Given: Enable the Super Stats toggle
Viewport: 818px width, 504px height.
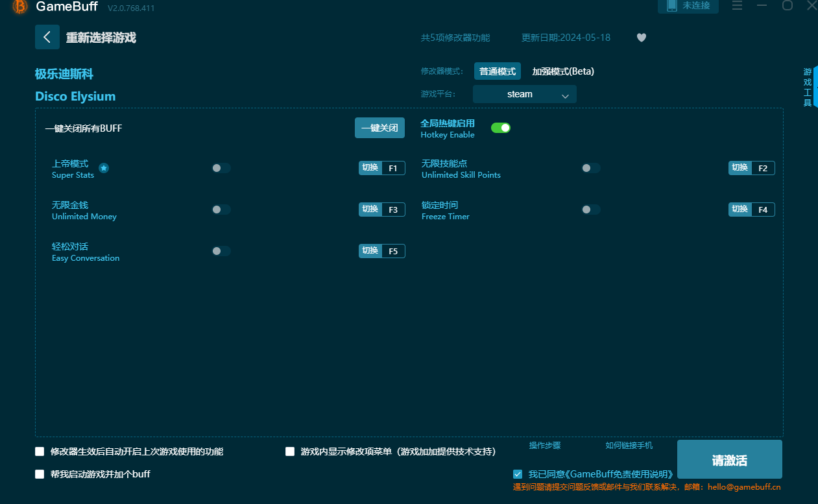Looking at the screenshot, I should (x=221, y=168).
